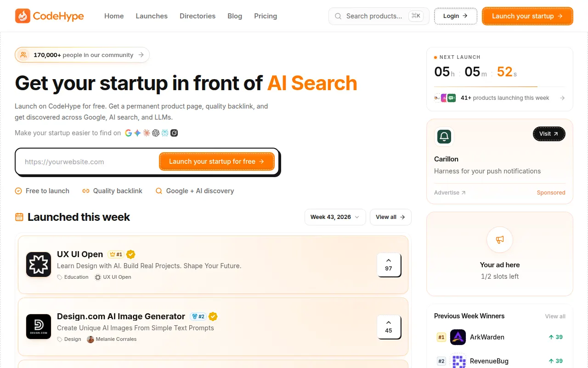Click arrow beside products launching this week
Image resolution: width=588 pixels, height=368 pixels.
coord(562,98)
